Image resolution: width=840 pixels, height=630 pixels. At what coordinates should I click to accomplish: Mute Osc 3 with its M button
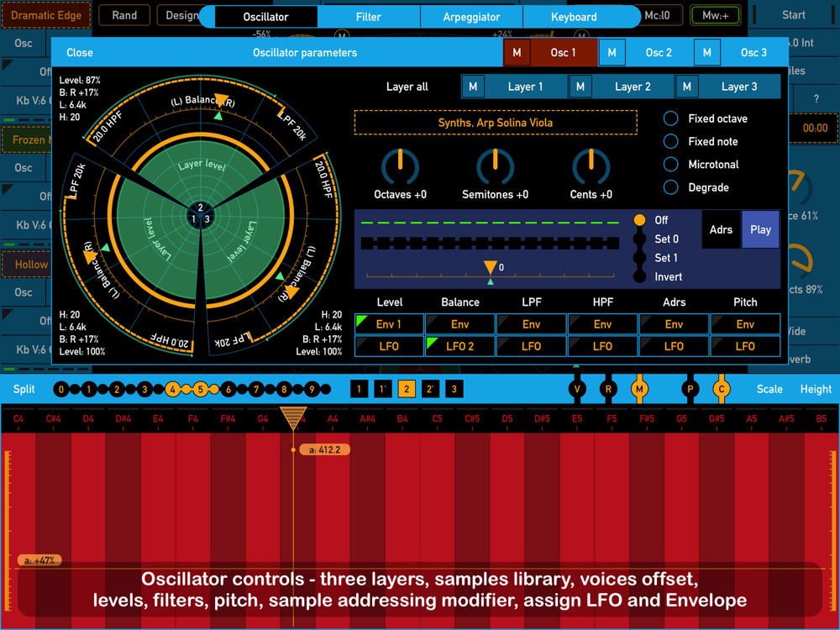tap(707, 52)
